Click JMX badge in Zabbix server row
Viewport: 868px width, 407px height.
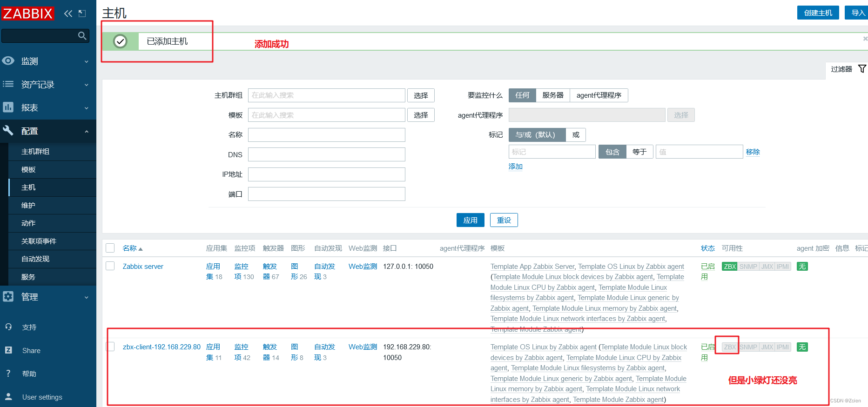click(767, 267)
